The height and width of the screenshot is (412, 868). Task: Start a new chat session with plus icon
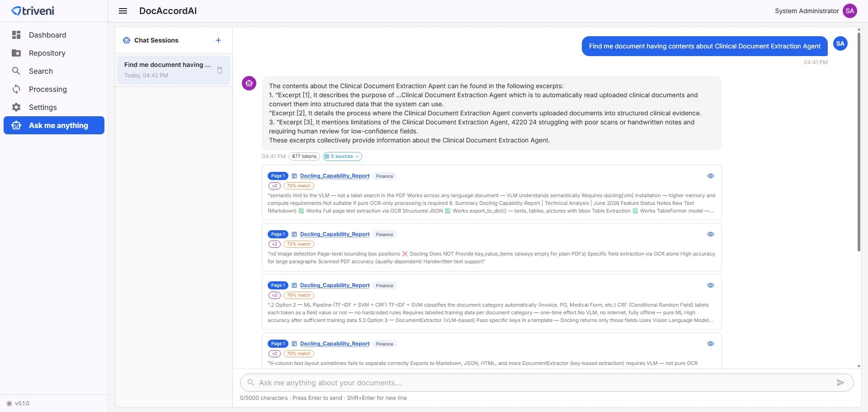tap(218, 40)
